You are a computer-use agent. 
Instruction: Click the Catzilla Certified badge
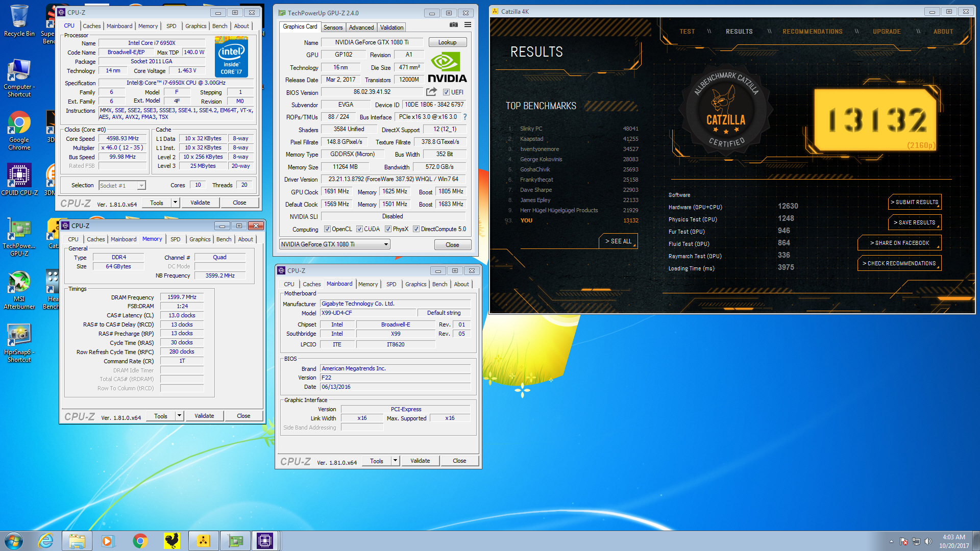point(726,110)
